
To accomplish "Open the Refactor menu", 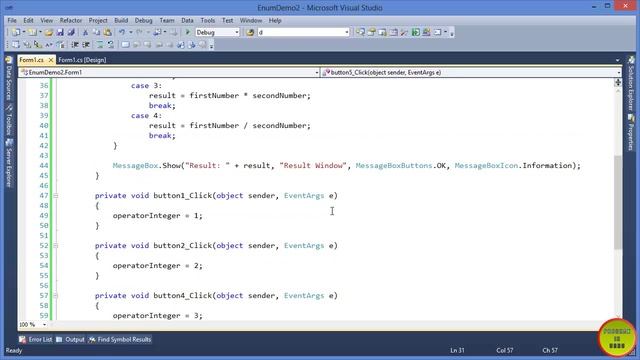I will tap(71, 20).
